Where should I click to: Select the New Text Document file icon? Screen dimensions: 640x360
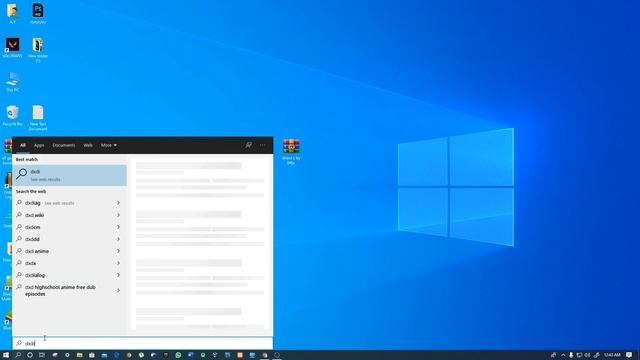(38, 118)
